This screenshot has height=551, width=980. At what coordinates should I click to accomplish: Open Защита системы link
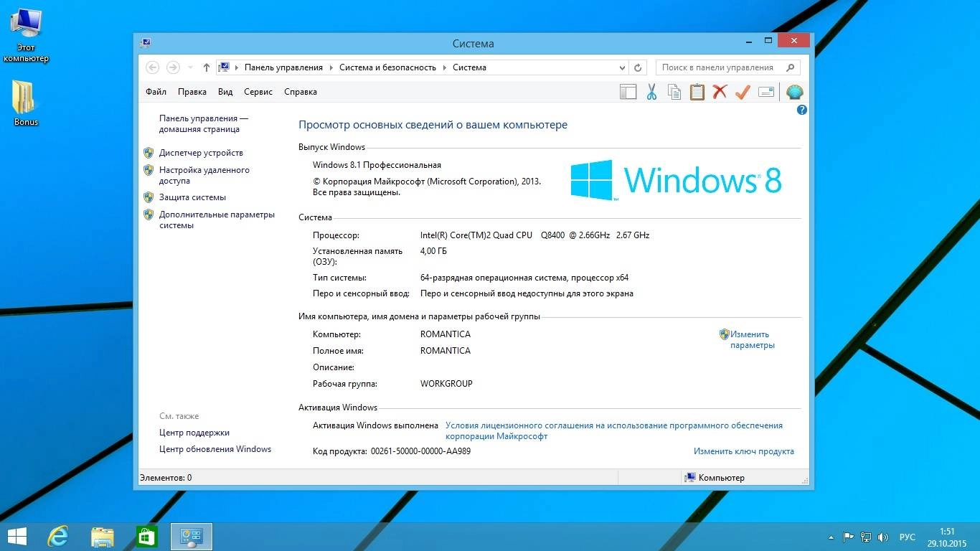pyautogui.click(x=192, y=197)
